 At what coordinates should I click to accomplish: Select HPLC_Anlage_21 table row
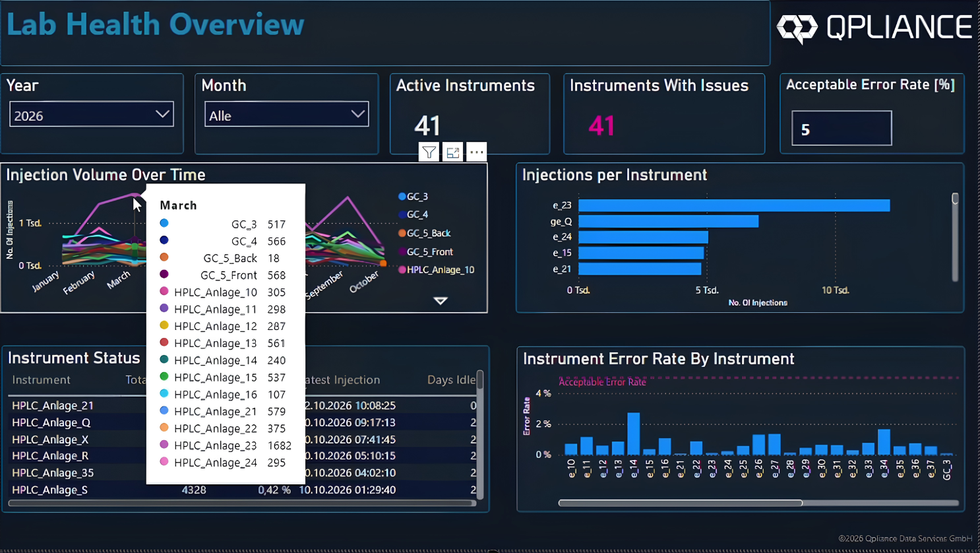(242, 405)
